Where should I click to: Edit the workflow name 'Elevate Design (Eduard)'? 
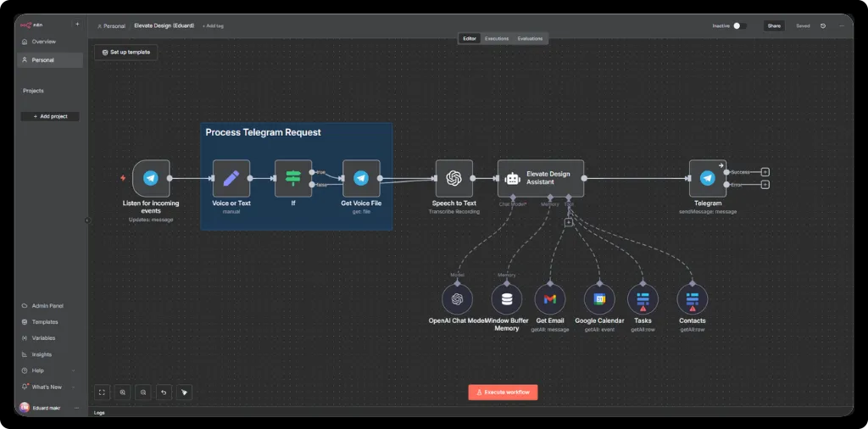[x=164, y=25]
